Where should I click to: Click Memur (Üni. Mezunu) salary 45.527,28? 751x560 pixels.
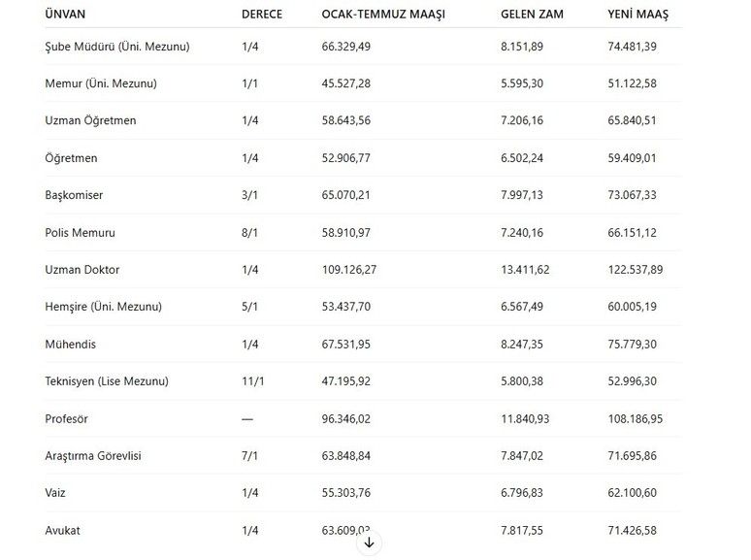345,83
